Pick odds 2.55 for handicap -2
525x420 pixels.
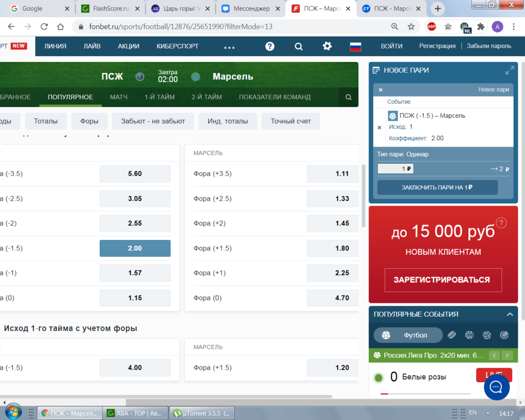[x=135, y=224]
